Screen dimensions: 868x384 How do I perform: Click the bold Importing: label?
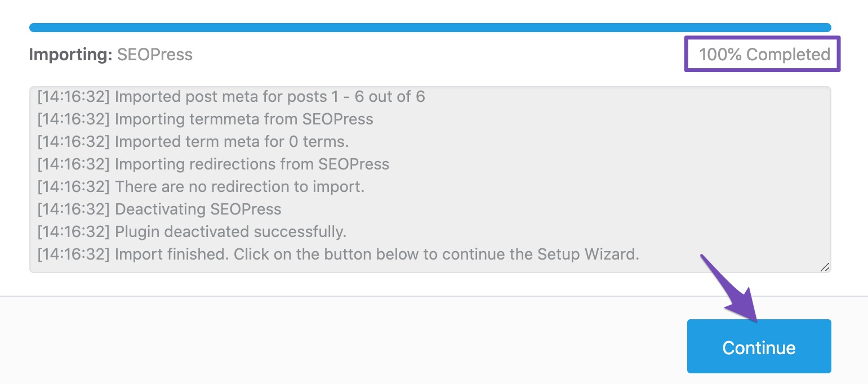click(70, 55)
